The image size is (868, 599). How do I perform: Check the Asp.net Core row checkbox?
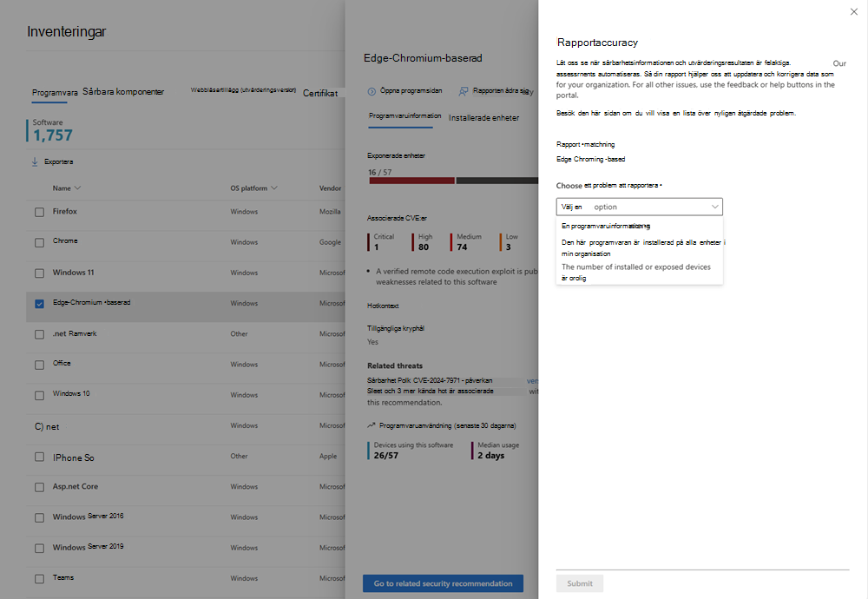click(39, 487)
